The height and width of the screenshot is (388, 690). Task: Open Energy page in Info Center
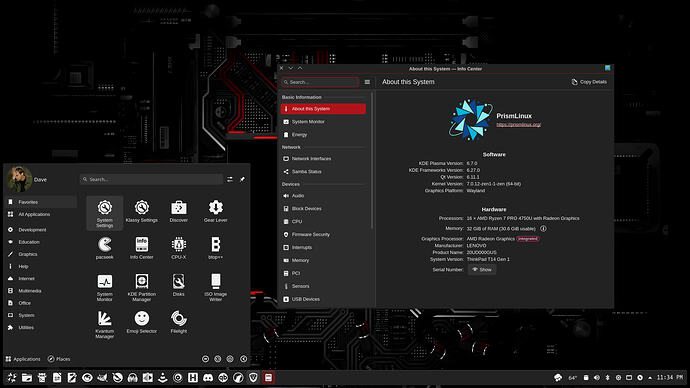[x=323, y=135]
